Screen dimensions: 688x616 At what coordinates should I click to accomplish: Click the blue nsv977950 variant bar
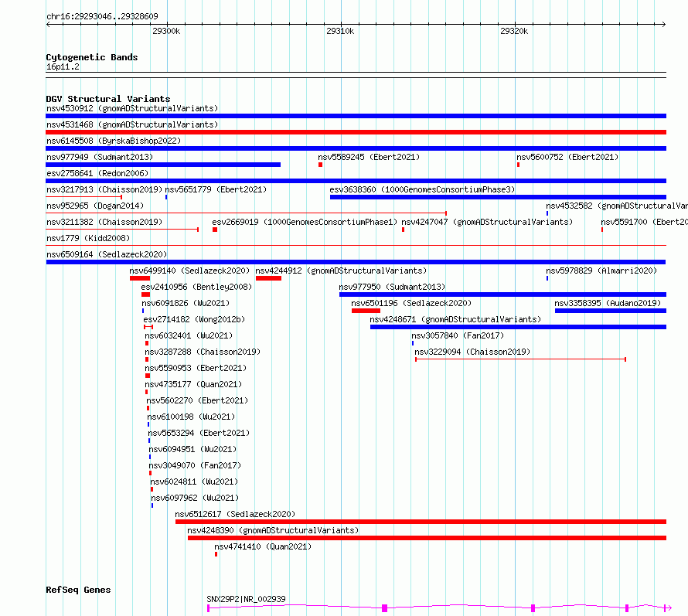coord(502,294)
